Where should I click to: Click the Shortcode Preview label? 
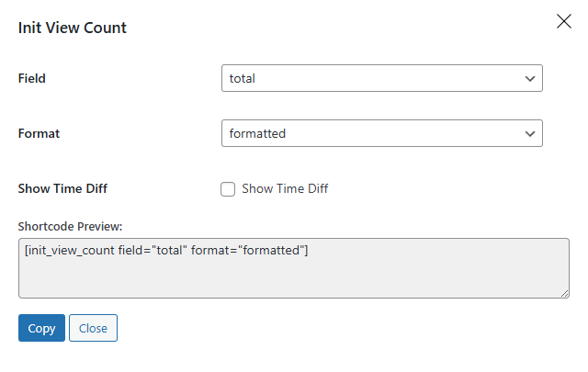(70, 227)
